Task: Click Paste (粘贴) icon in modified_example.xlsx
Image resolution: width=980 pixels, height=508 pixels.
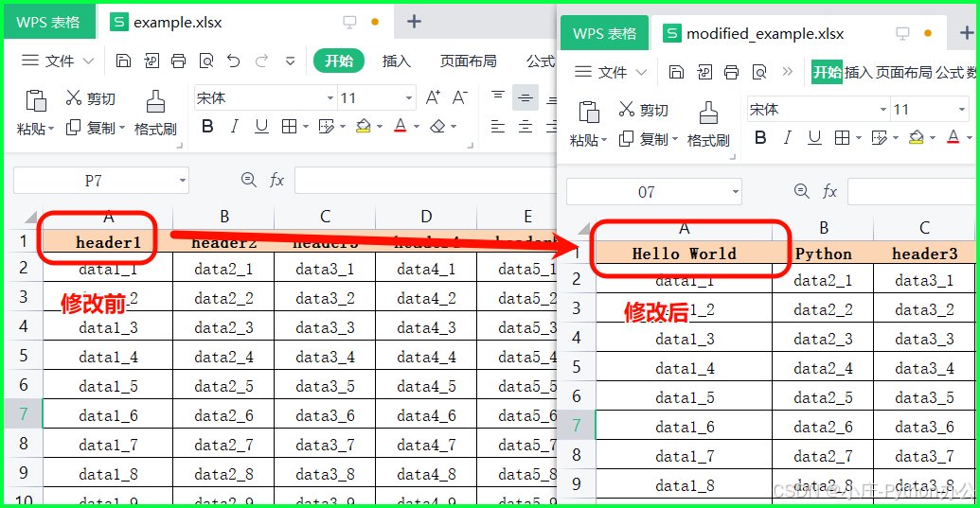Action: 589,112
